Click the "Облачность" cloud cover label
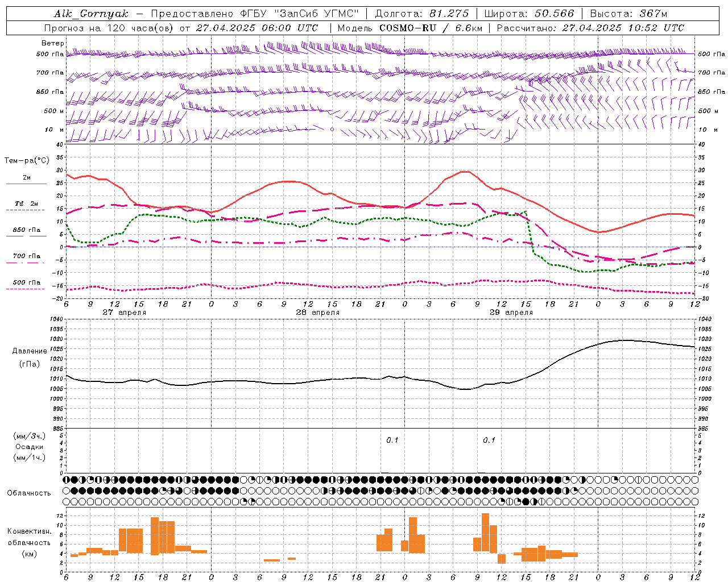The height and width of the screenshot is (582, 728). [x=29, y=493]
